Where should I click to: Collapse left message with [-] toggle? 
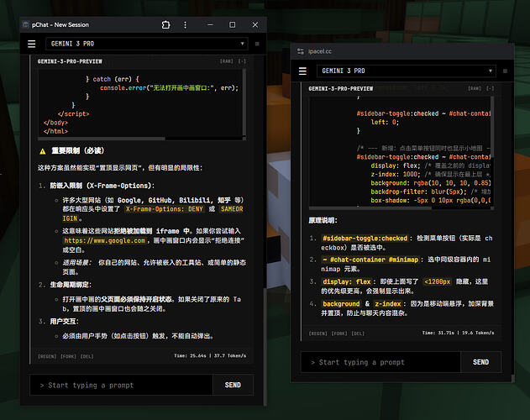pos(242,61)
